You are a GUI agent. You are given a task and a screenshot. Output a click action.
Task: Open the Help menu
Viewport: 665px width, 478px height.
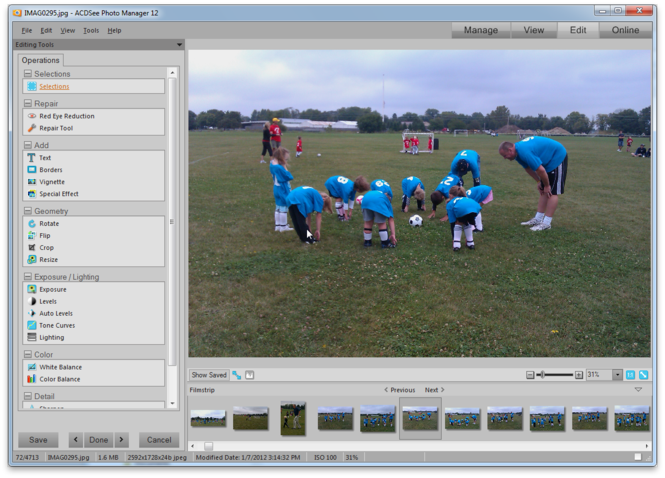[x=114, y=31]
